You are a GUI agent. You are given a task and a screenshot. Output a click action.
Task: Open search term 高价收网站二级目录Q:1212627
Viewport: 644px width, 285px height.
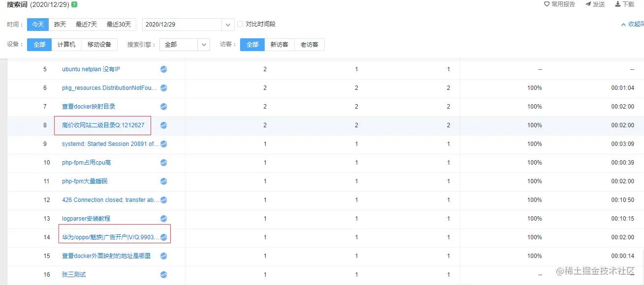coord(103,125)
